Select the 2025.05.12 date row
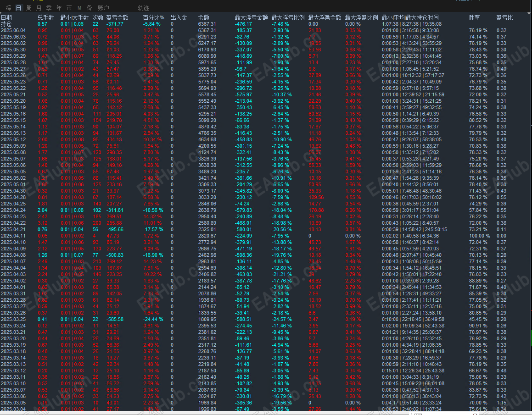The image size is (532, 415). 13,140
